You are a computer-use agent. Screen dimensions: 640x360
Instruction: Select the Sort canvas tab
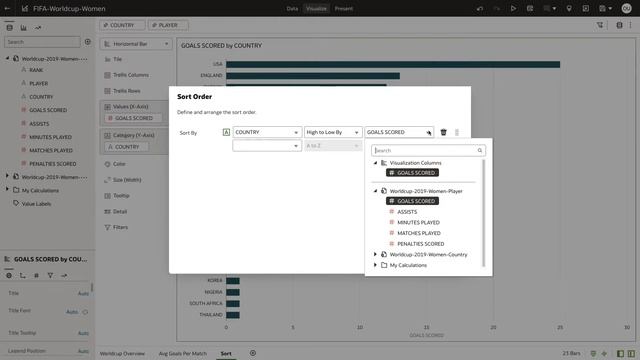pyautogui.click(x=226, y=353)
